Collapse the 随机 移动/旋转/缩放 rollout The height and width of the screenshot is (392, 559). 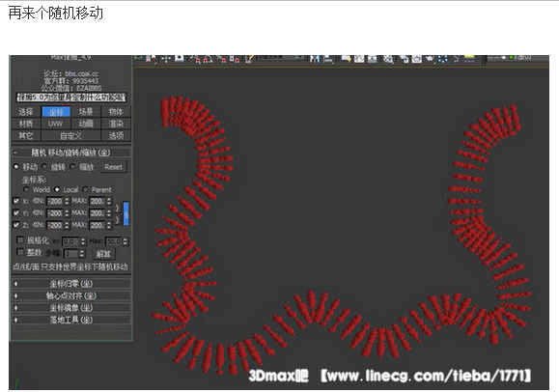71,153
